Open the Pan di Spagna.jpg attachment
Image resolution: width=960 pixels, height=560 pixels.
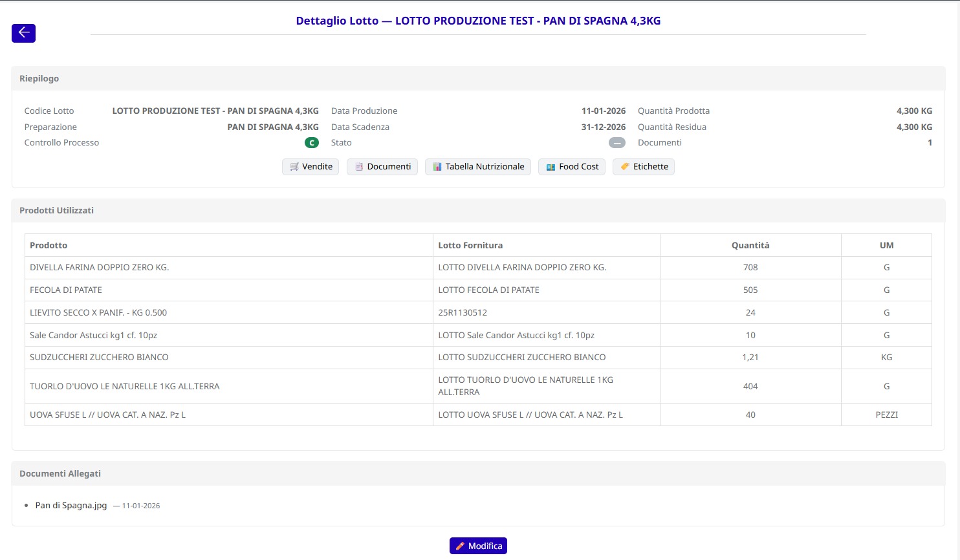click(x=71, y=506)
